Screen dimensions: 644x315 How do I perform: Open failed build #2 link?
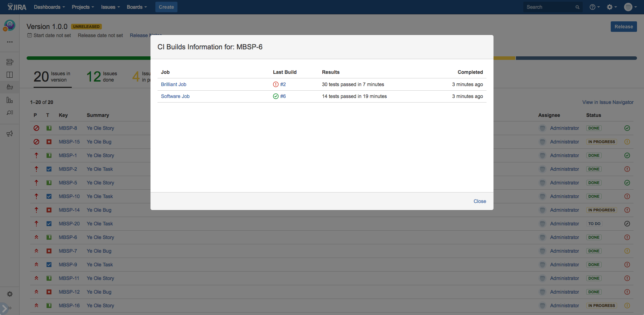283,84
